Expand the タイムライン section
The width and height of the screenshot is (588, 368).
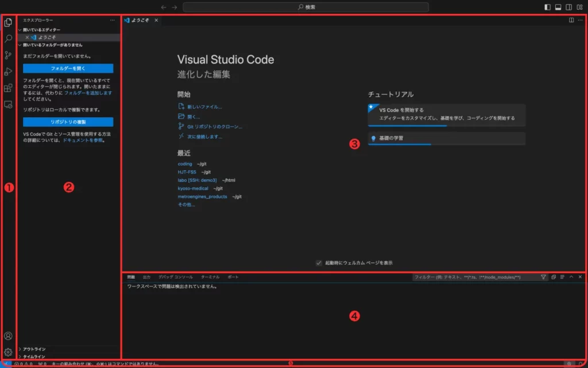coord(69,356)
